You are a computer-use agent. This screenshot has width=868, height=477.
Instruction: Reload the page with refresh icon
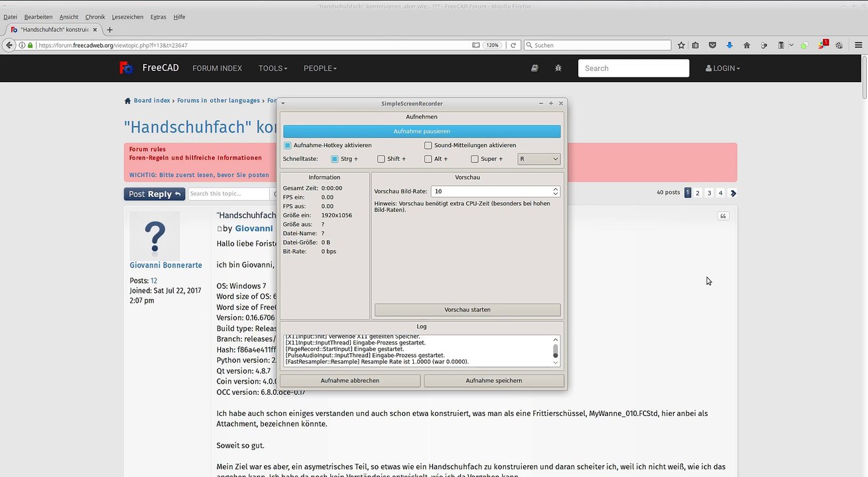pyautogui.click(x=513, y=45)
